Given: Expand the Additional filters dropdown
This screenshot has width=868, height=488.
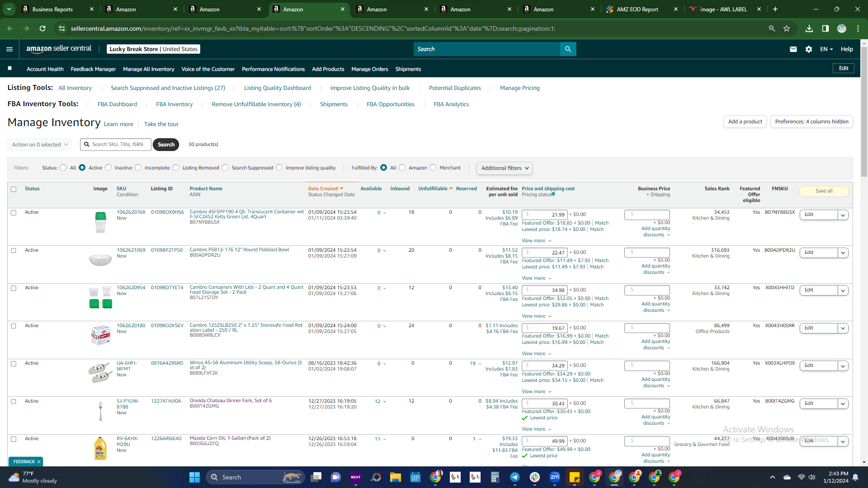Looking at the screenshot, I should [x=504, y=168].
